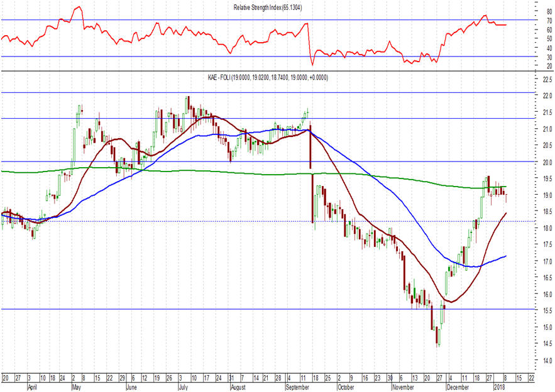Select the 60 label on RSI axis
Viewport: 555px width, 392px height.
click(x=549, y=30)
